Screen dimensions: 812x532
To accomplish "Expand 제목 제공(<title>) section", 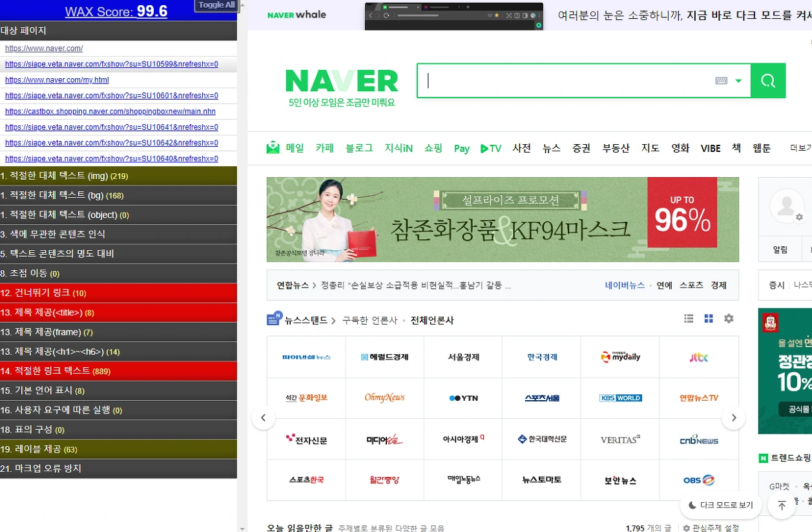I will coord(118,312).
